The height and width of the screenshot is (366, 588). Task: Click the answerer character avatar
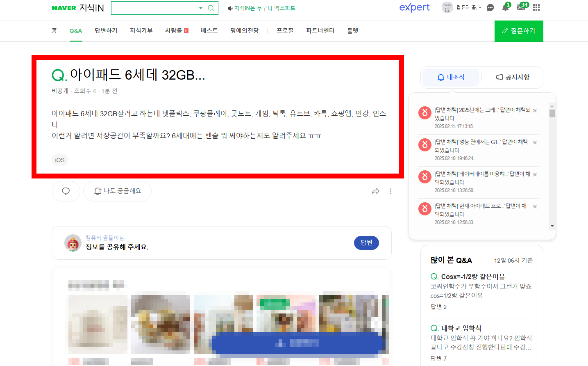(x=73, y=243)
